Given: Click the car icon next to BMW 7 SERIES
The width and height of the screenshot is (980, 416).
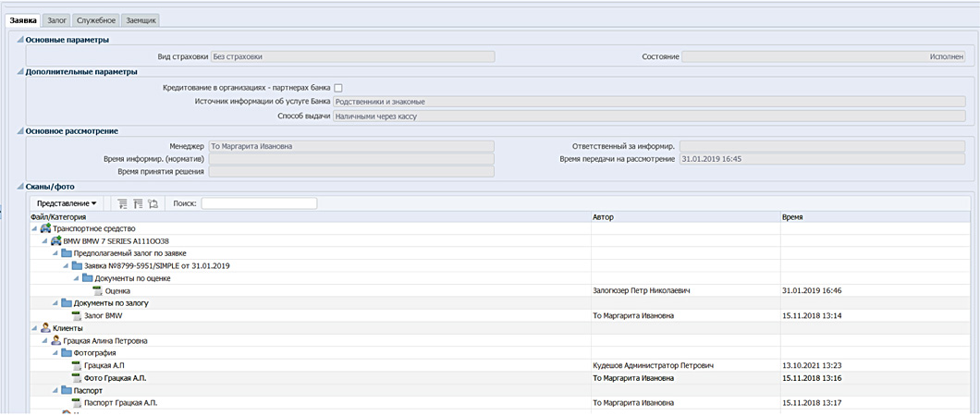Looking at the screenshot, I should [56, 241].
